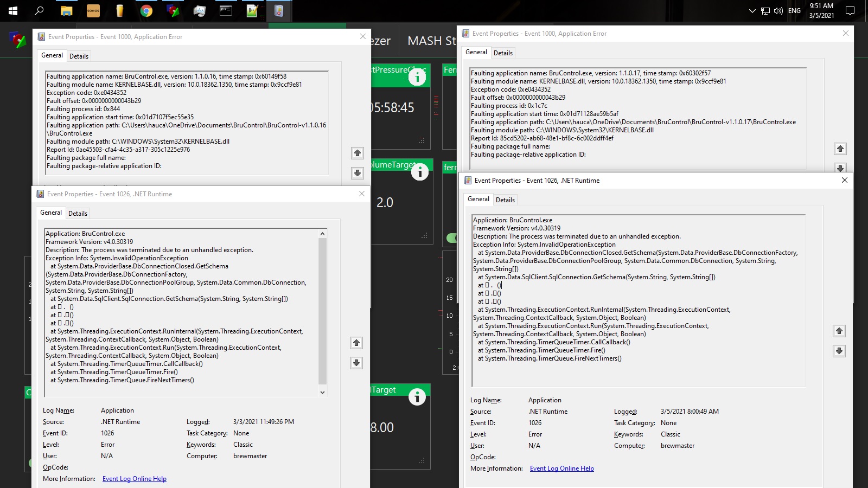This screenshot has width=868, height=488.
Task: Open the Details tab in 1.1.0.16 Application Error window
Action: pos(79,56)
